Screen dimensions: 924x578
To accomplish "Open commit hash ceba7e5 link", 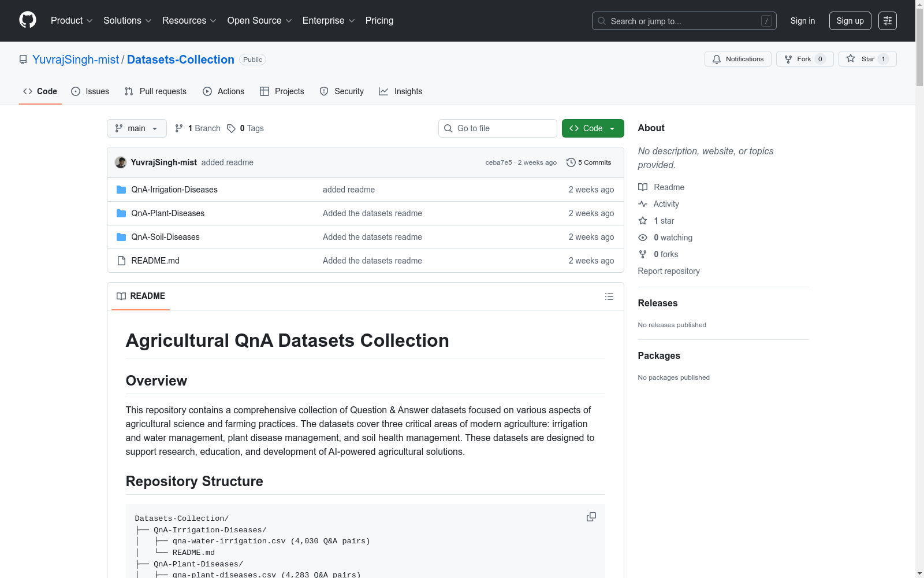I will [x=499, y=162].
